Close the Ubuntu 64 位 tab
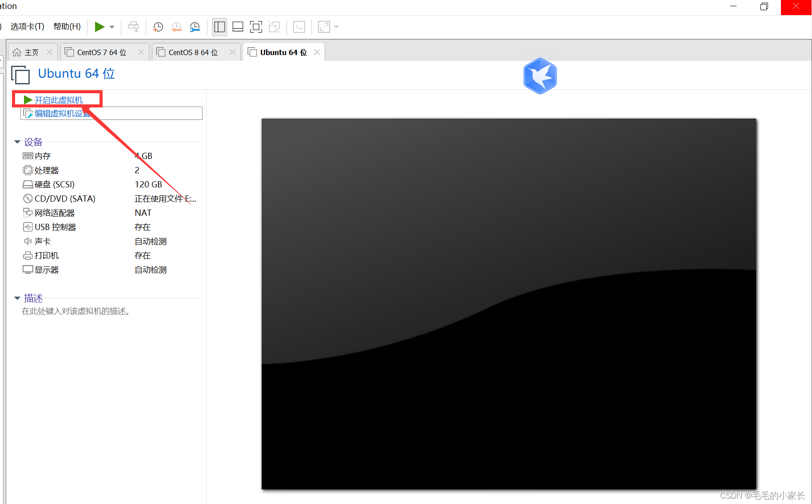812x504 pixels. [317, 52]
